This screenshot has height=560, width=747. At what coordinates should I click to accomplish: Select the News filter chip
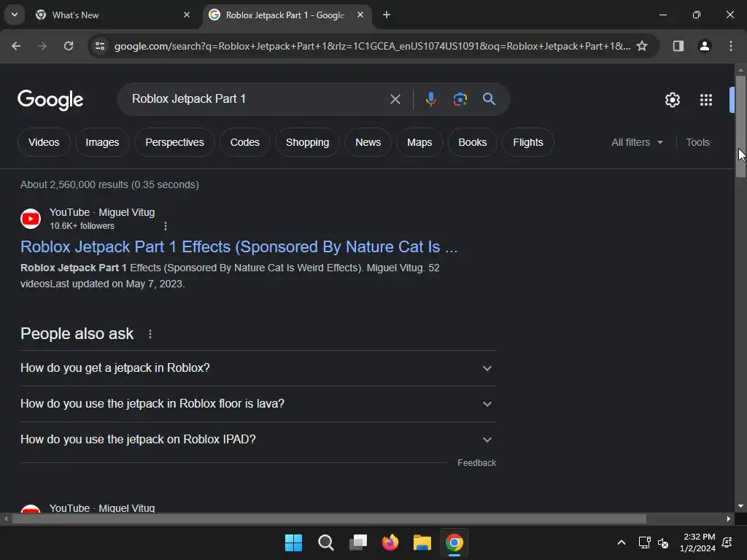coord(368,142)
